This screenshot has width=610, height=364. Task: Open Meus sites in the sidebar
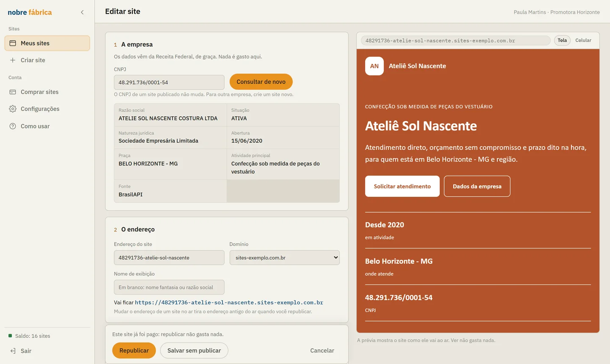coord(47,43)
